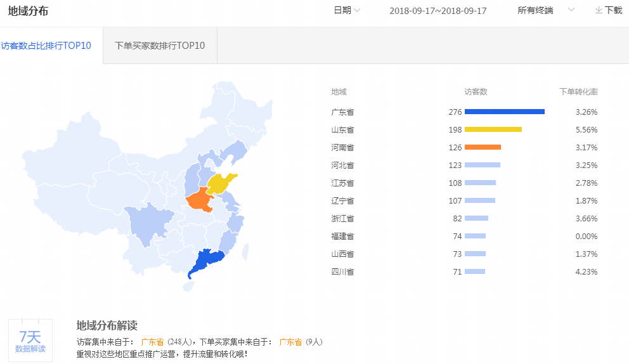The width and height of the screenshot is (629, 364).
Task: Click the yellow Shandong region on the map
Action: [220, 183]
